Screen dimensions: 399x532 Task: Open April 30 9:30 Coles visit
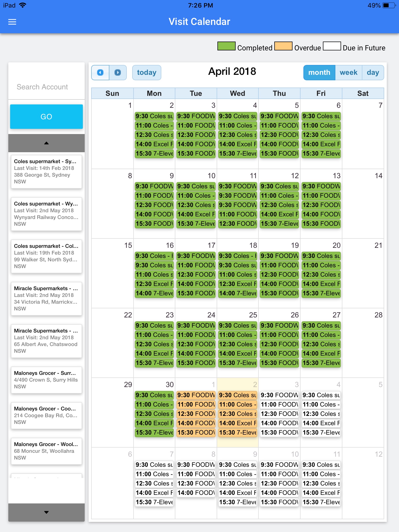point(154,395)
